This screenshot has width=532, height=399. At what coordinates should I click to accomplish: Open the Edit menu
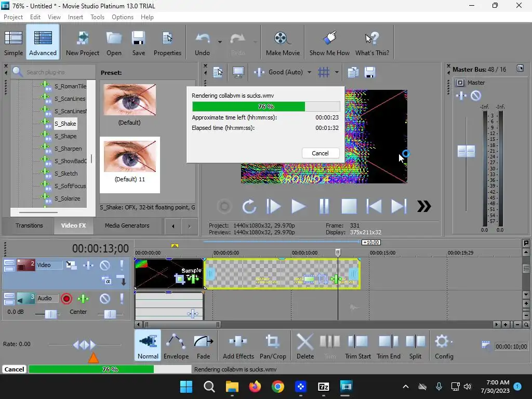(35, 17)
